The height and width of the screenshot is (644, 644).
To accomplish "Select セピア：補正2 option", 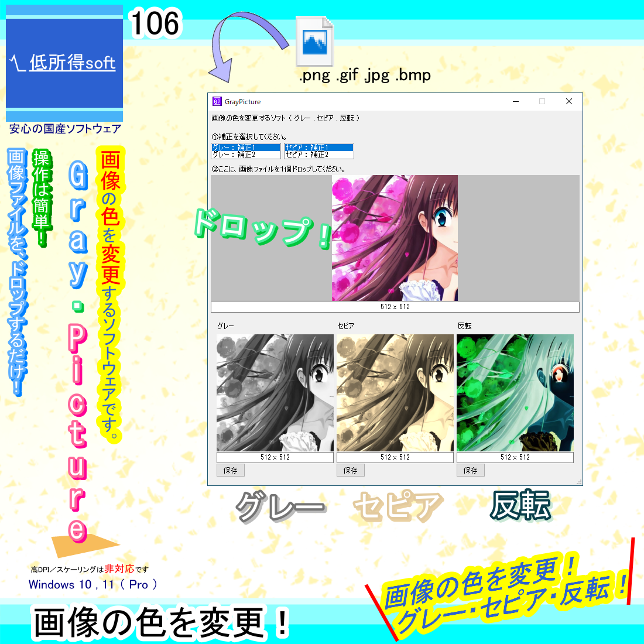I will pyautogui.click(x=319, y=155).
